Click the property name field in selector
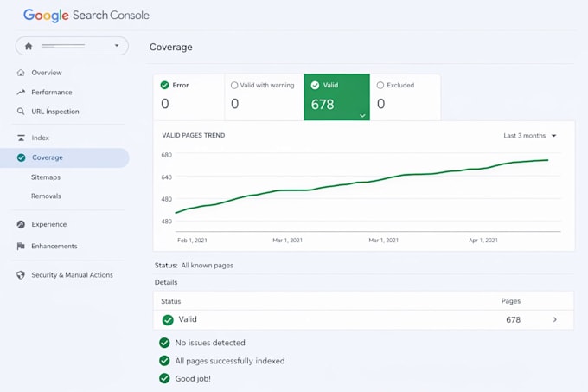588x392 pixels. (x=63, y=46)
